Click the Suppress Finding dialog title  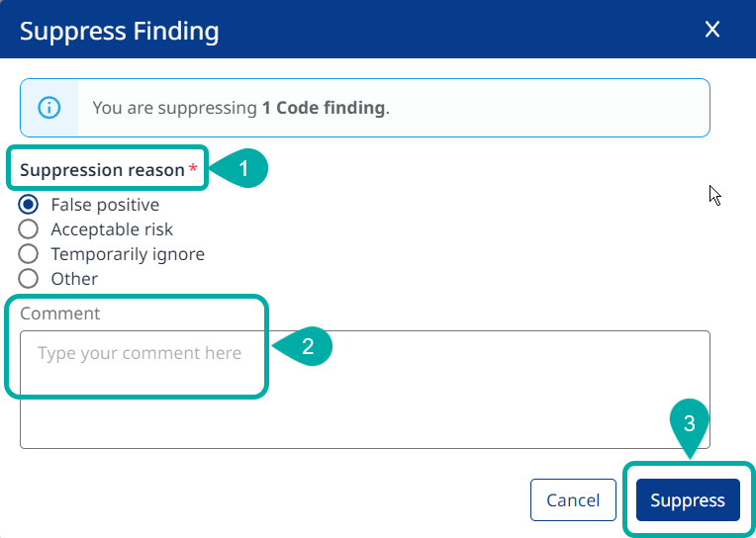(x=120, y=31)
